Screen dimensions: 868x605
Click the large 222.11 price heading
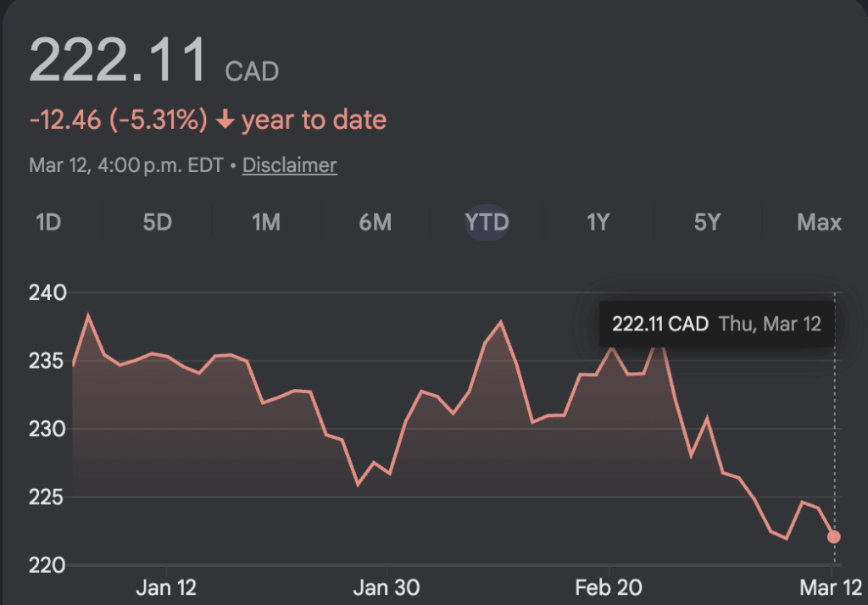119,59
